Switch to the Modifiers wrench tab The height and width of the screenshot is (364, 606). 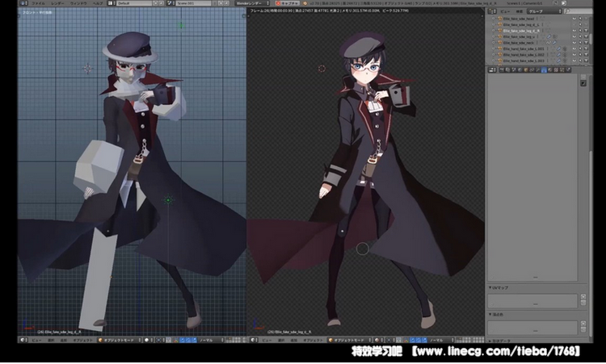coord(538,70)
